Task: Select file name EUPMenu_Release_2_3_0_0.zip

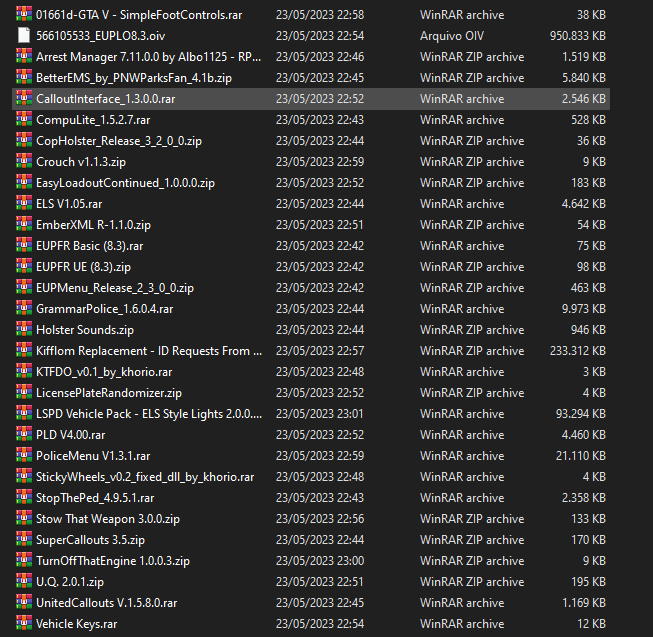Action: click(115, 288)
